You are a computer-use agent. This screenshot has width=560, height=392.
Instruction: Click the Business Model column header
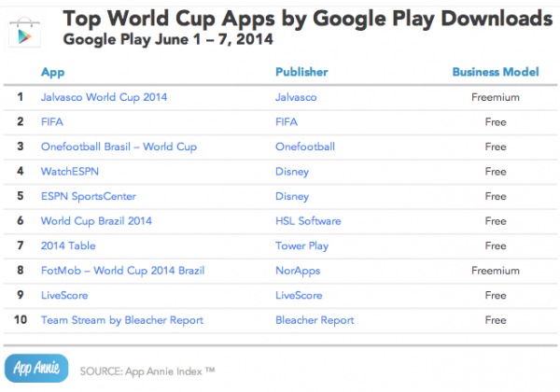[496, 72]
